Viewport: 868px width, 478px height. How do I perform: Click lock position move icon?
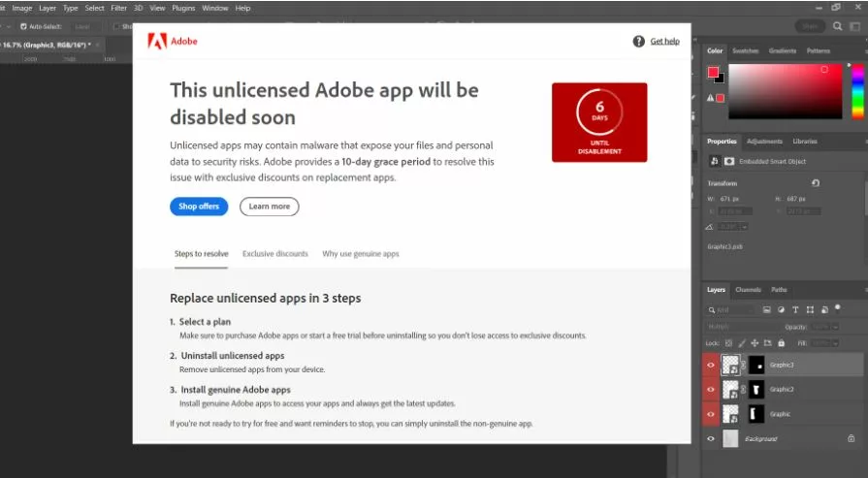coord(755,343)
